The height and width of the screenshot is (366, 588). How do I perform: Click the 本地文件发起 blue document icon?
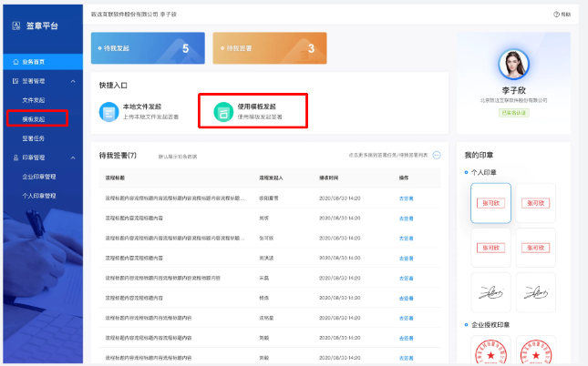tap(109, 112)
